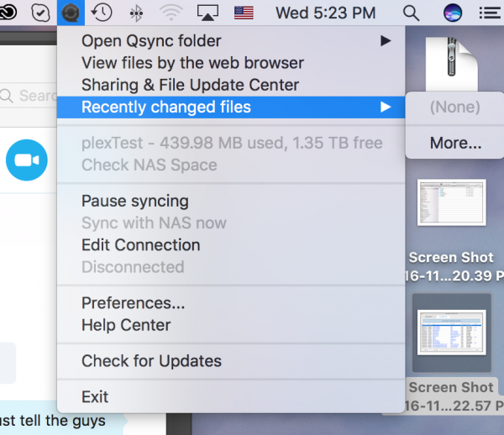The image size is (504, 435).
Task: Select the zip archive file on the desktop
Action: coord(452,65)
